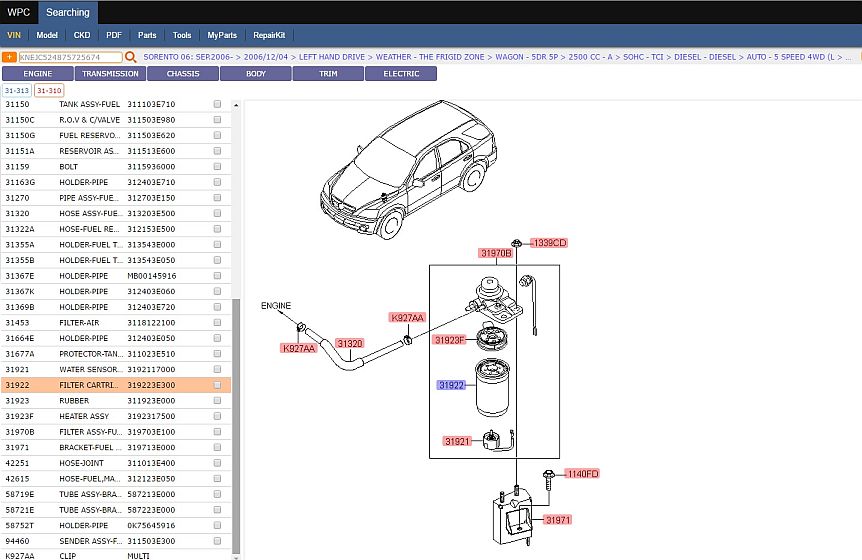Tick checkbox for 31150 TANK ASSY-FUEL
This screenshot has height=560, width=862.
(x=217, y=104)
